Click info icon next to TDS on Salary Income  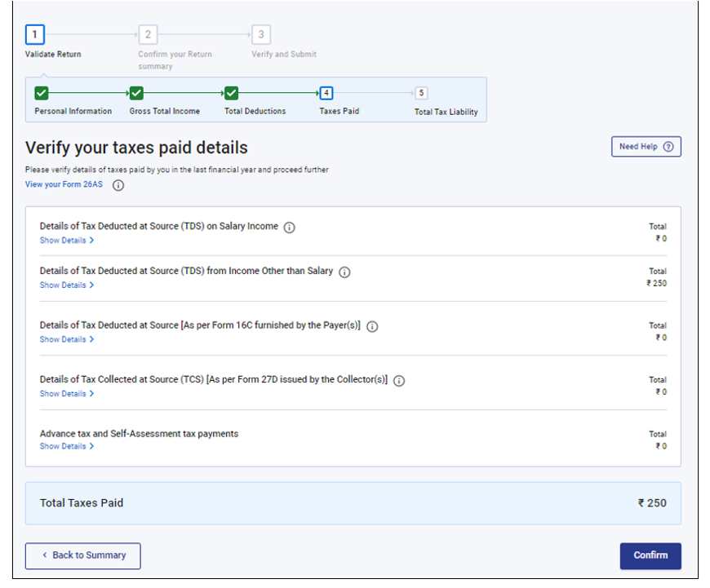pos(289,228)
